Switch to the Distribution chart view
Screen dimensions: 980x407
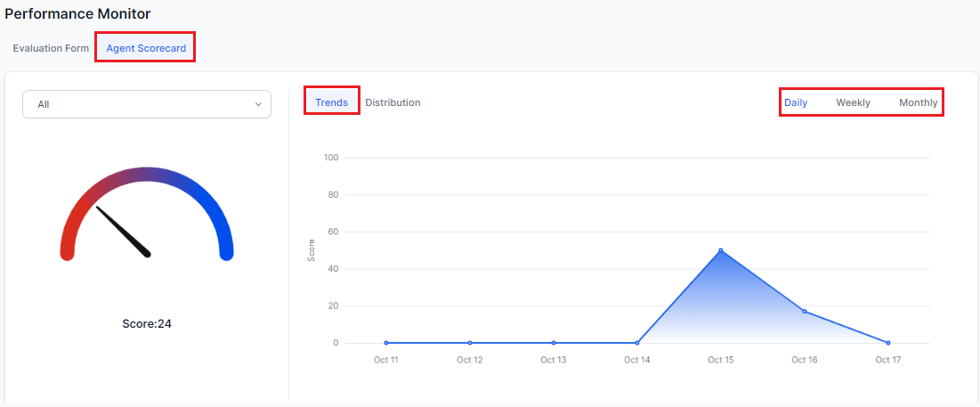coord(393,102)
